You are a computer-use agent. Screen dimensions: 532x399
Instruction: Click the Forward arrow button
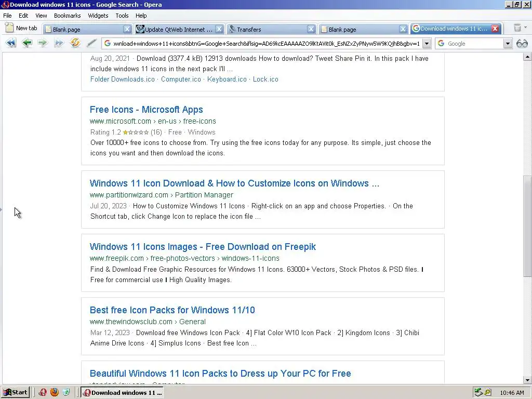[43, 43]
